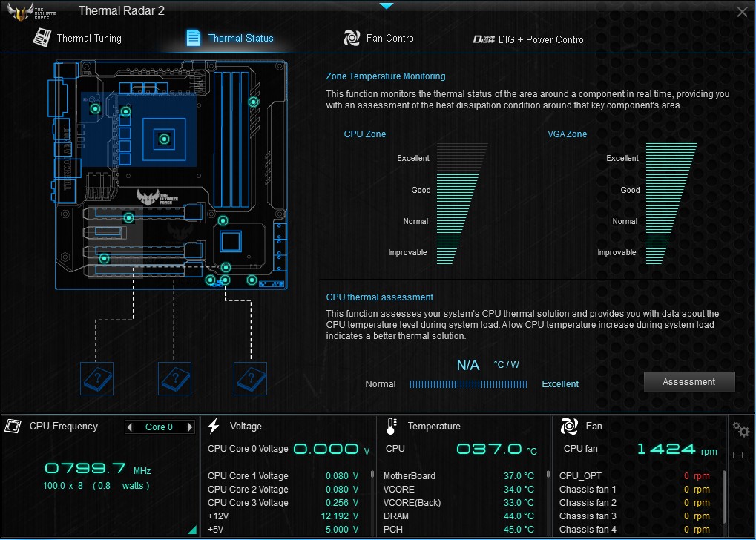Select the 'VCORE(Back)' temperature row
This screenshot has width=756, height=540.
pyautogui.click(x=458, y=503)
